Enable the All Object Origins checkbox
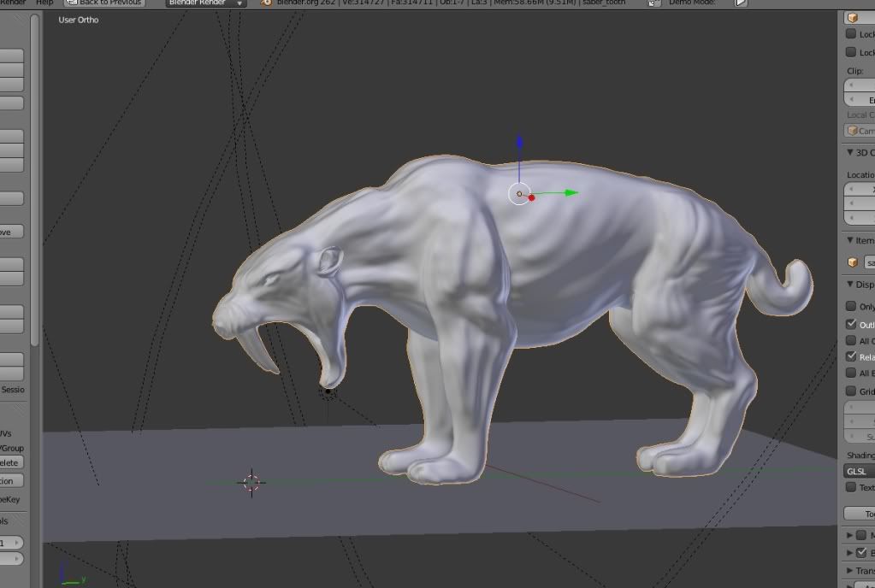The height and width of the screenshot is (588, 875). point(851,340)
